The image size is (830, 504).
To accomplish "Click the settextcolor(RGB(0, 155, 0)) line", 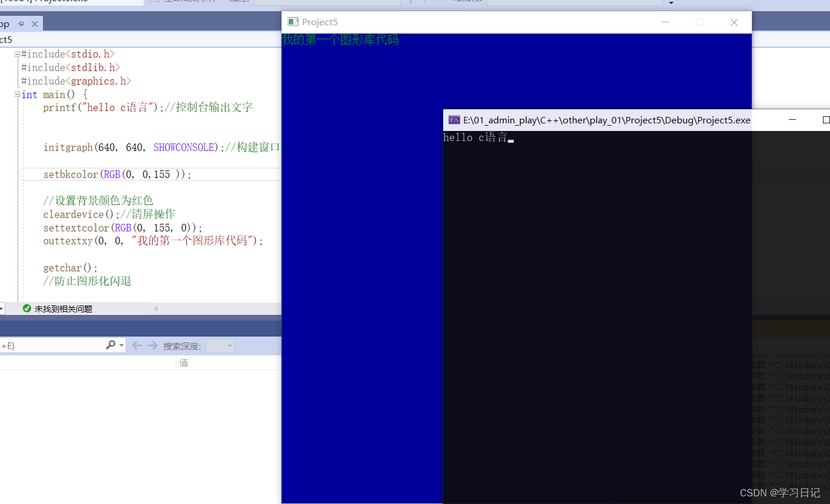I will tap(122, 228).
